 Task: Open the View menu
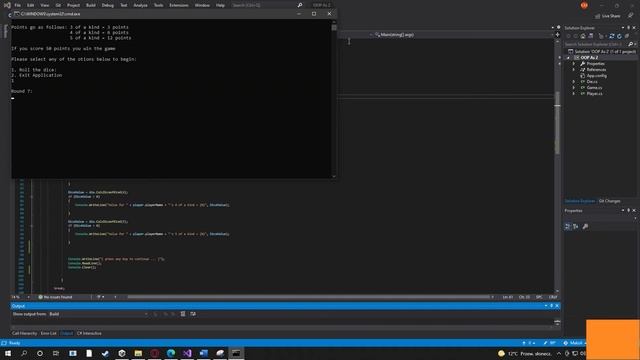44,5
